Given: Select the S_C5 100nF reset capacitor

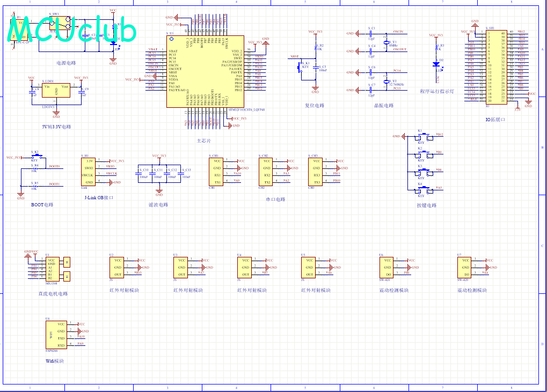Looking at the screenshot, I should coord(315,67).
